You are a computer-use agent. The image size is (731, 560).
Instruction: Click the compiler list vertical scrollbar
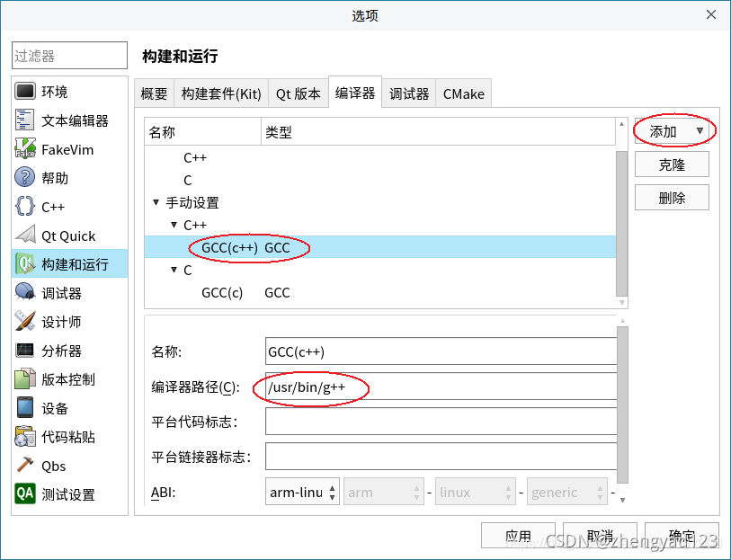coord(621,224)
